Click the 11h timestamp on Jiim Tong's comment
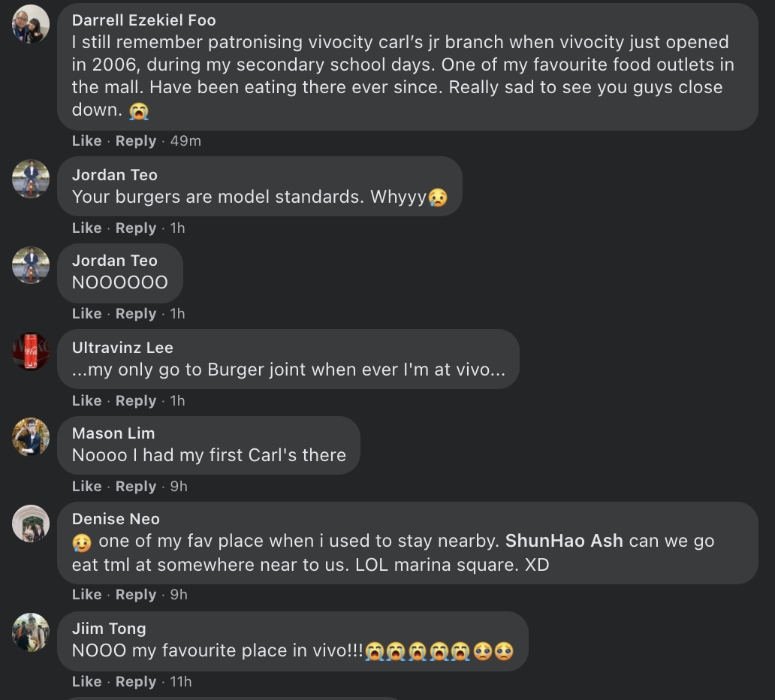This screenshot has height=700, width=775. [180, 682]
